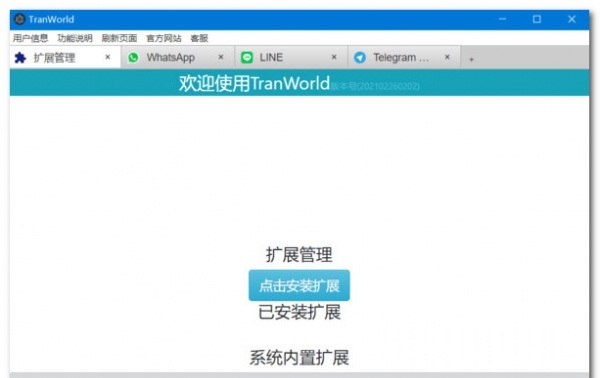Open the 用户信息 menu
600x378 pixels.
(x=30, y=38)
